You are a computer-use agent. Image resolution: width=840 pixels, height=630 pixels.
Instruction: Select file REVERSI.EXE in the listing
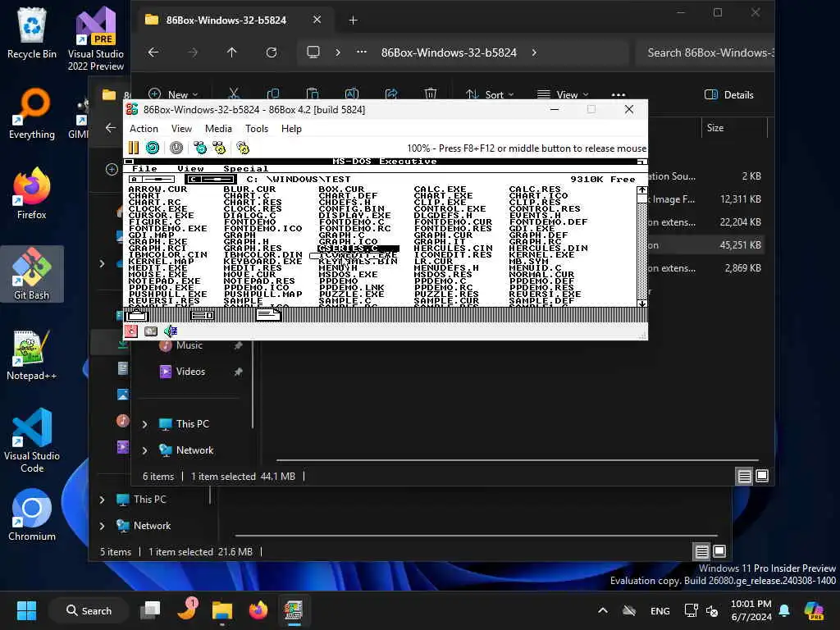tap(545, 294)
